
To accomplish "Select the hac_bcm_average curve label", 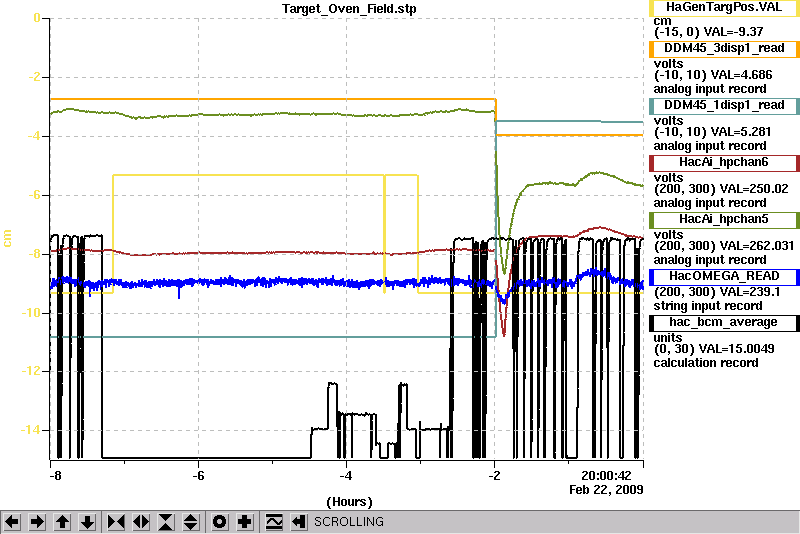I will point(724,323).
